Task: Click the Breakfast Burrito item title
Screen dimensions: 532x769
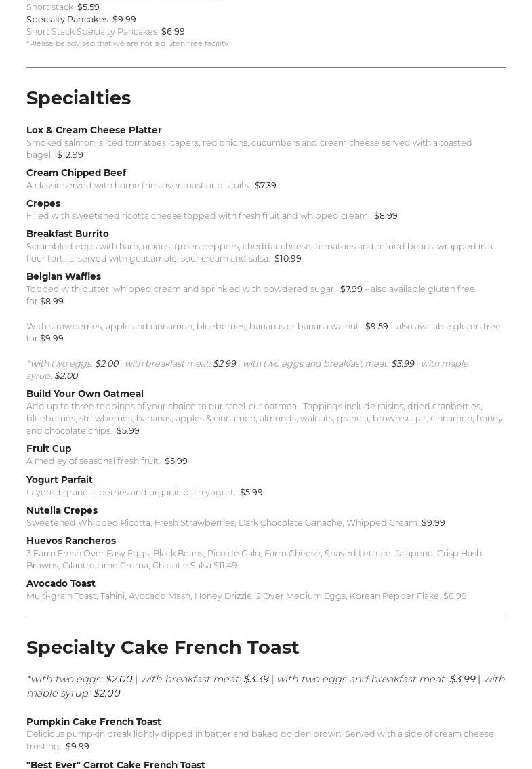Action: 68,234
